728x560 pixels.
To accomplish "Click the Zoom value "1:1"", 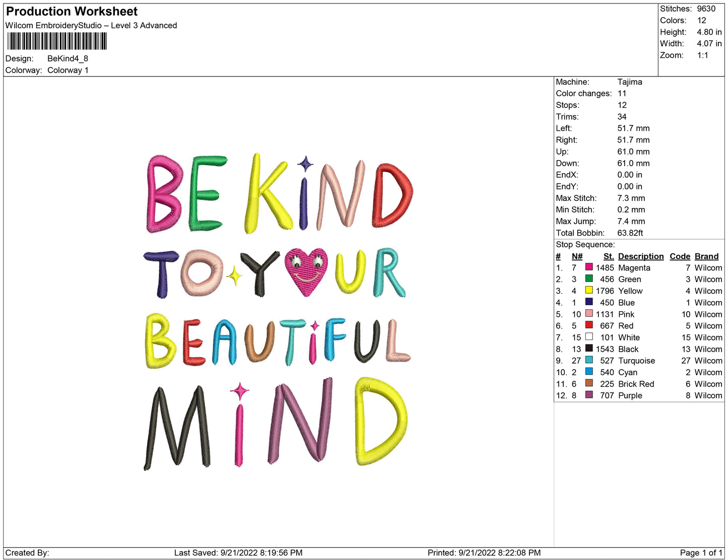I will 703,55.
